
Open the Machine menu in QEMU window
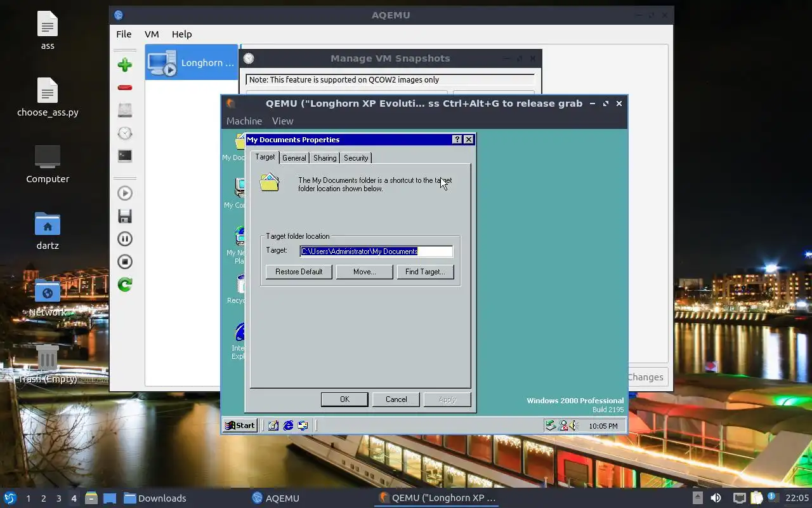tap(244, 121)
